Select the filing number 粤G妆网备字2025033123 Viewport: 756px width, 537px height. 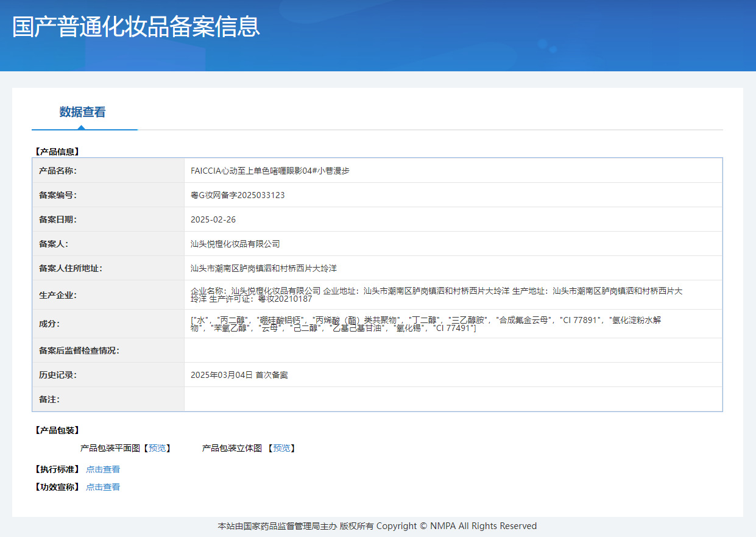point(238,195)
